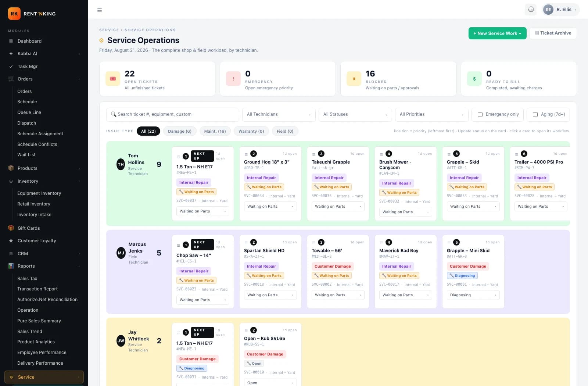Open Equipment Inventory in sidebar
Image resolution: width=588 pixels, height=386 pixels.
[39, 193]
